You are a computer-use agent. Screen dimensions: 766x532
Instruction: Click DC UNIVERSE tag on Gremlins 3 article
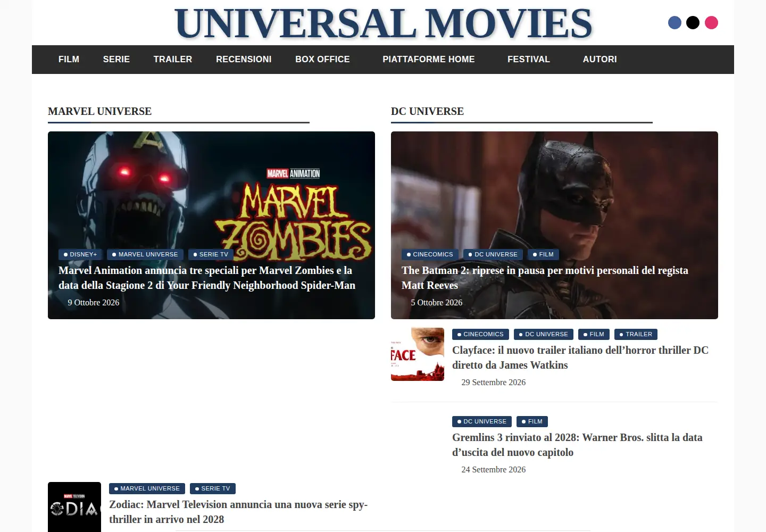coord(482,422)
